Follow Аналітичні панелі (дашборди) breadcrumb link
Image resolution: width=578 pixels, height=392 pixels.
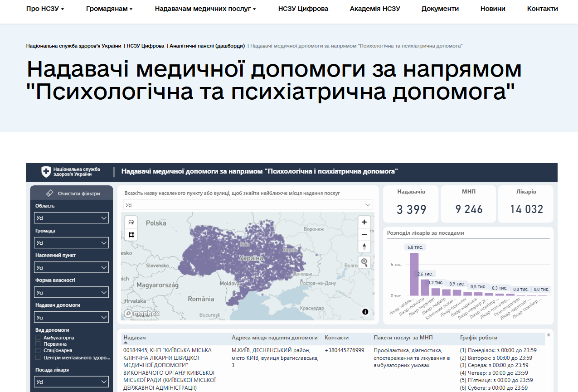207,46
